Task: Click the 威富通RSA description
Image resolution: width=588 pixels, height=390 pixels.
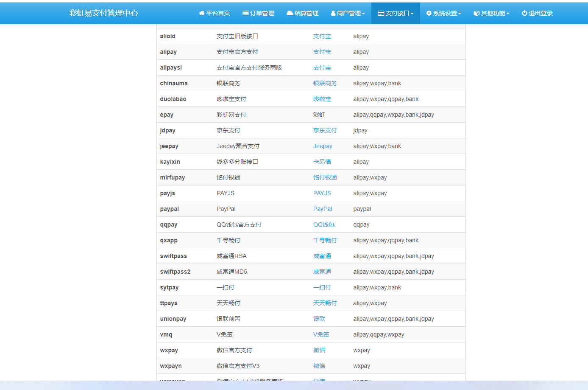Action: [231, 256]
